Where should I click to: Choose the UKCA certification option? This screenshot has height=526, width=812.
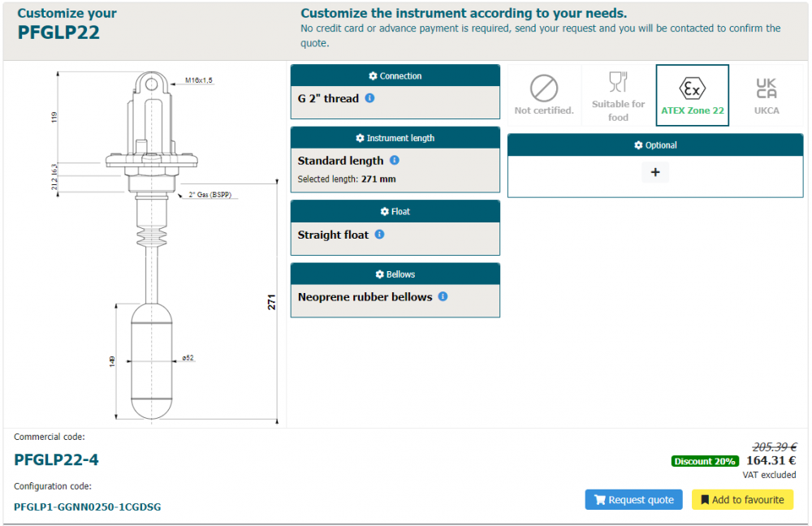(766, 95)
